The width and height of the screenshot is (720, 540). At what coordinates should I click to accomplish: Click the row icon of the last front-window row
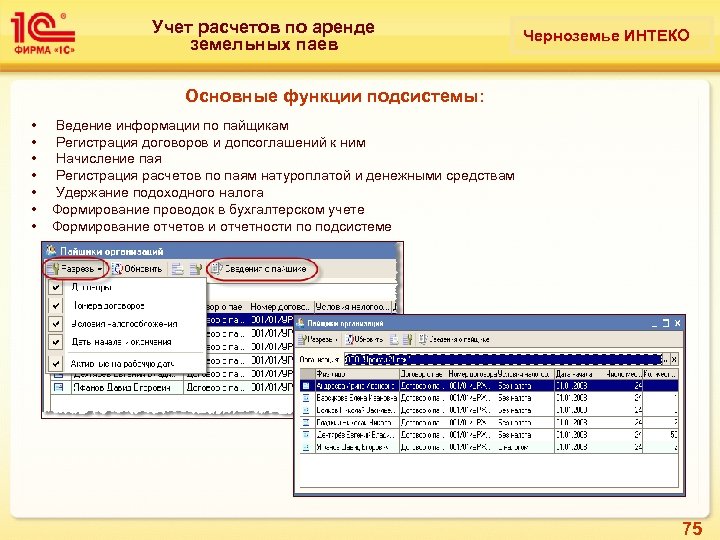pyautogui.click(x=306, y=447)
